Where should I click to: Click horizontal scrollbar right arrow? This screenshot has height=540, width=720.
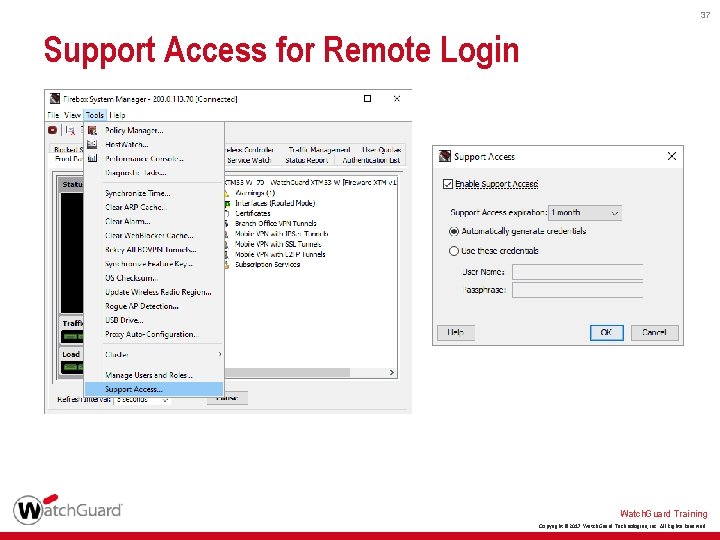[x=392, y=372]
